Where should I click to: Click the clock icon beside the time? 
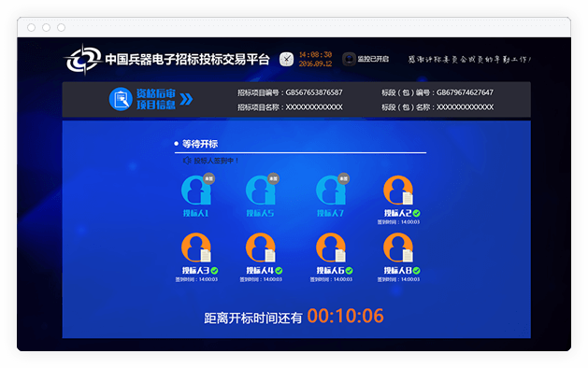286,59
